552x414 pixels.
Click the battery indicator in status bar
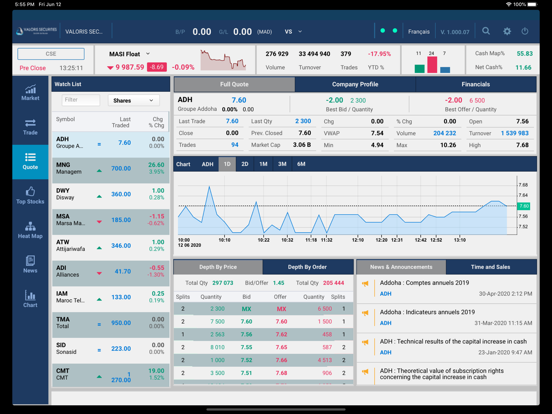pos(532,4)
